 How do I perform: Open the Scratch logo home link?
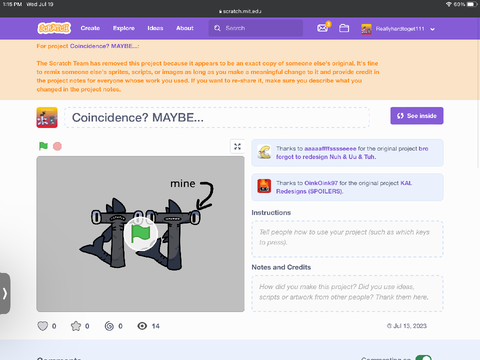pos(54,28)
